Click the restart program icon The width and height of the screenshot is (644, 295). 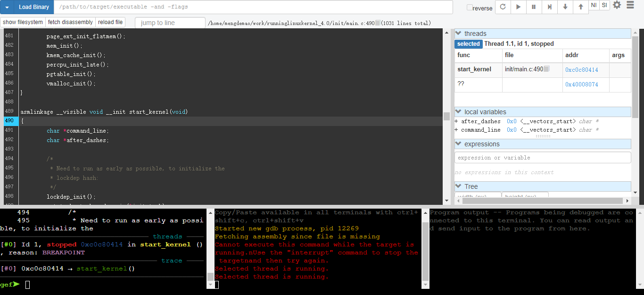[503, 7]
